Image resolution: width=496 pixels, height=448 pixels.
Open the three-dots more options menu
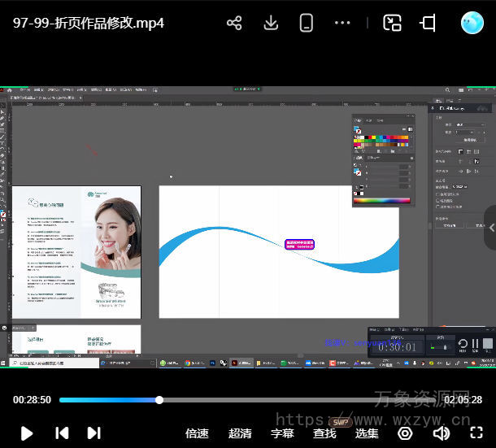click(x=342, y=23)
